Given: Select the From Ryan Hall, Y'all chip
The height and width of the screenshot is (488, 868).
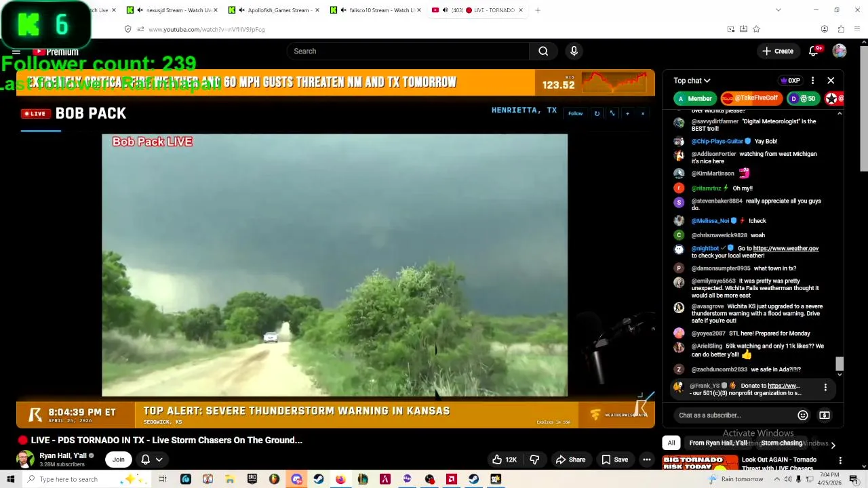Looking at the screenshot, I should pyautogui.click(x=718, y=443).
